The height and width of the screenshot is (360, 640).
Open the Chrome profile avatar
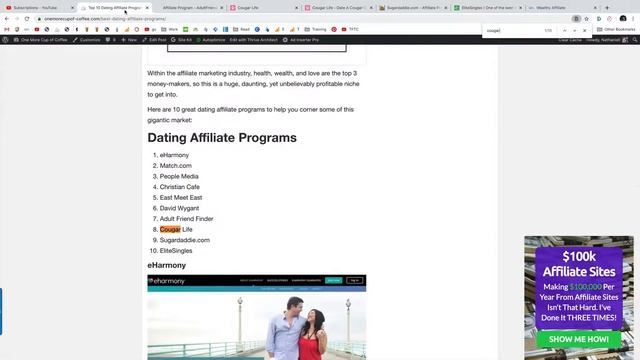click(623, 19)
